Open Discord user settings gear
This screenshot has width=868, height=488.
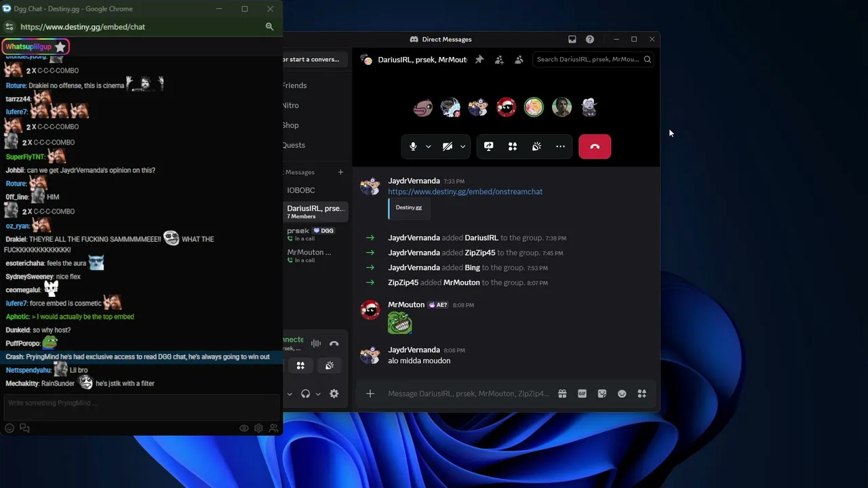(334, 394)
